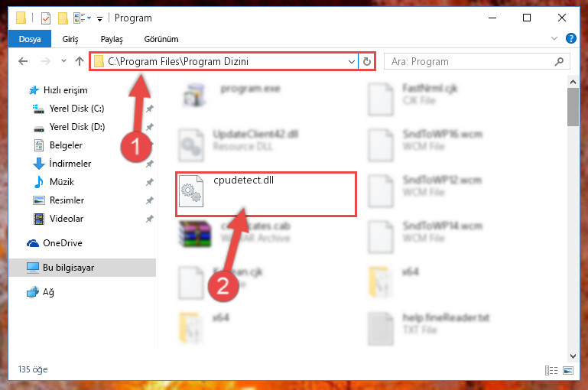The image size is (588, 390).
Task: Switch to details view layout
Action: [551, 370]
